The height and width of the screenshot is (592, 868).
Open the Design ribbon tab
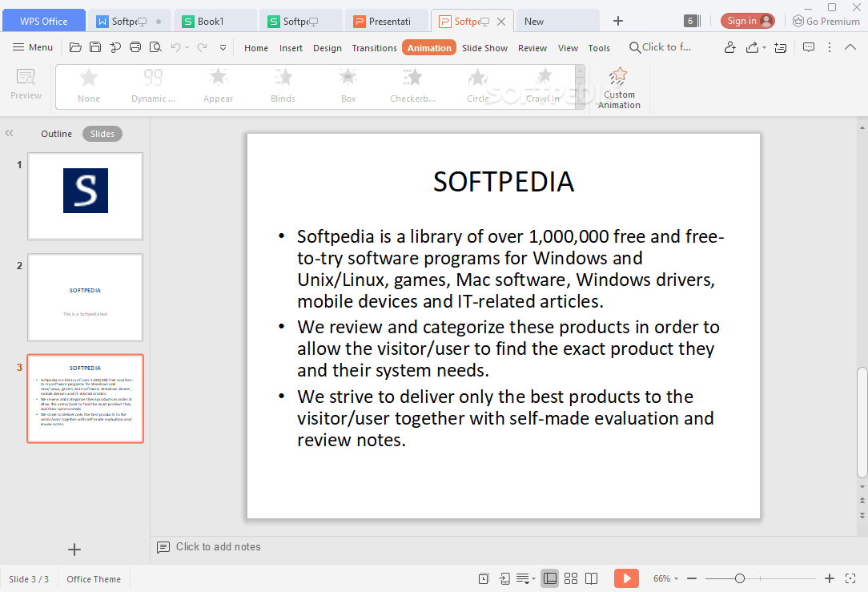pyautogui.click(x=328, y=48)
